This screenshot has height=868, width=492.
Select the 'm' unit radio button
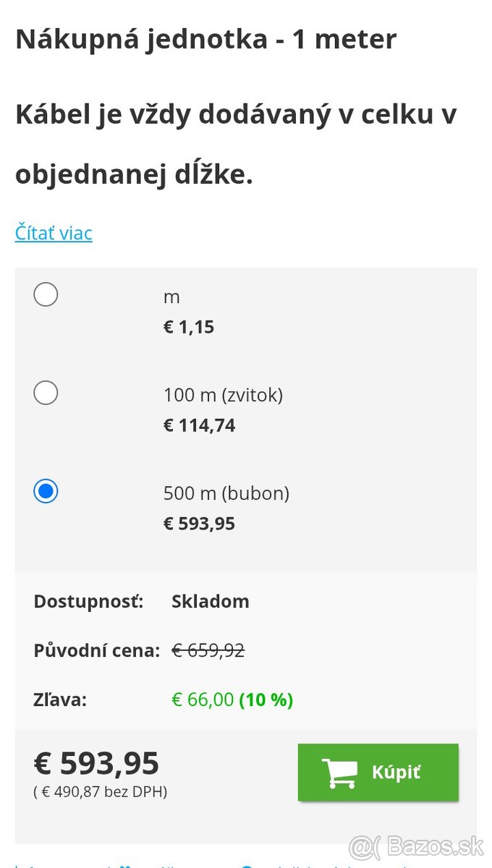[46, 294]
